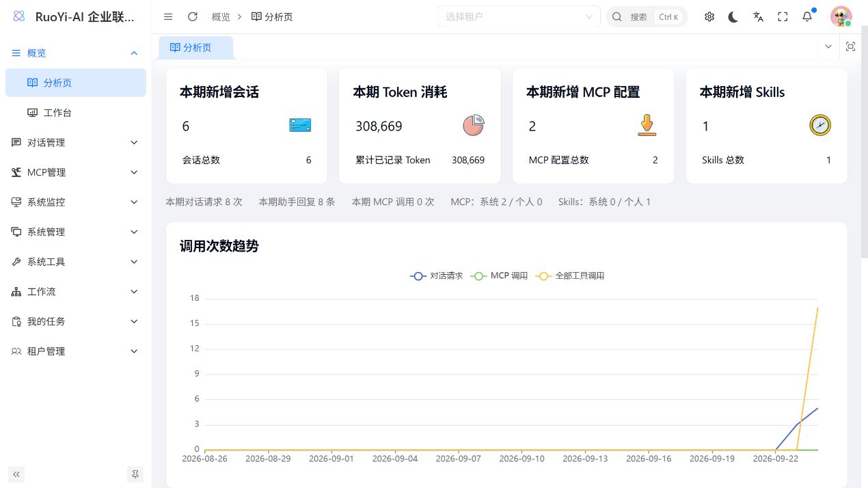The width and height of the screenshot is (868, 488).
Task: Open the 选择租户 dropdown
Action: [x=519, y=16]
